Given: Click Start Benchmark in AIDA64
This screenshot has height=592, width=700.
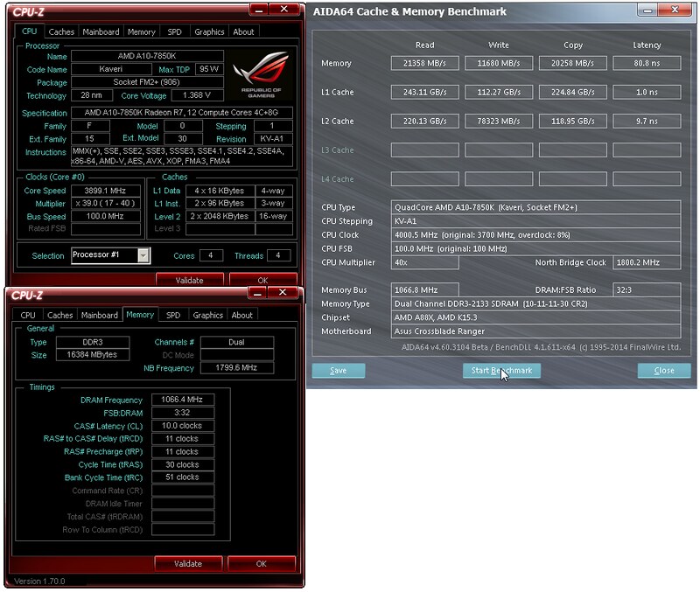Looking at the screenshot, I should coord(501,370).
